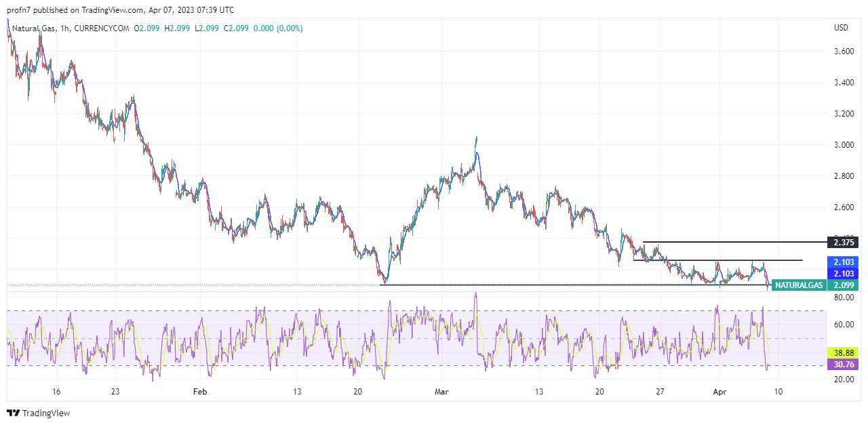868x425 pixels.
Task: Click the yellow 38.88 indicator value tag
Action: [x=843, y=353]
